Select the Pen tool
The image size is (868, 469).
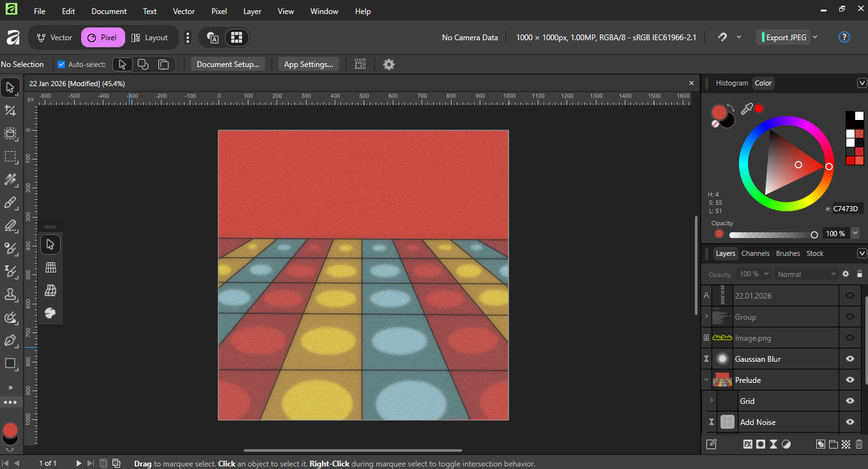coord(10,340)
